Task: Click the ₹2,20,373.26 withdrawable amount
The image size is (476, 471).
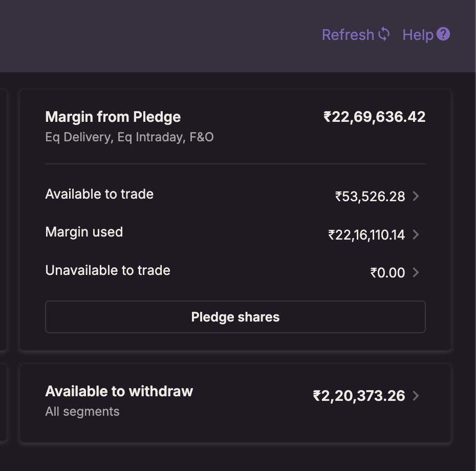Action: pyautogui.click(x=359, y=396)
